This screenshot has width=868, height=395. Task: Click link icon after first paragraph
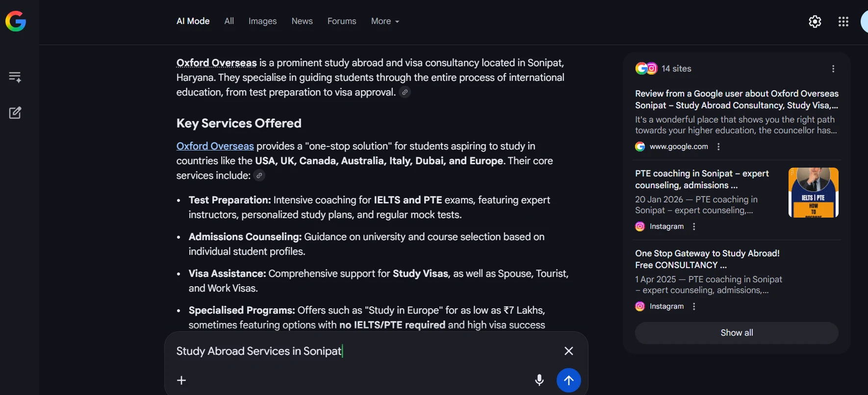click(x=405, y=92)
